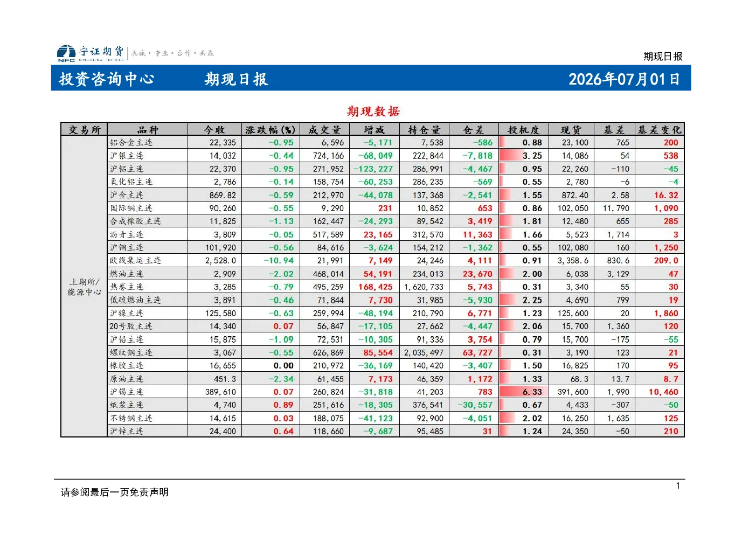The image size is (756, 535).
Task: Click 沪金主连 今收 value 869.82
Action: click(223, 195)
